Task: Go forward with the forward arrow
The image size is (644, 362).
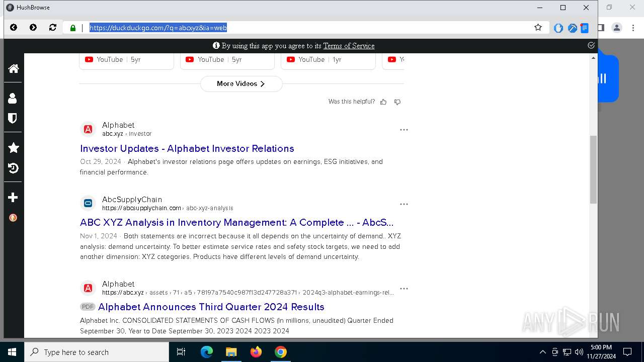Action: 33,28
